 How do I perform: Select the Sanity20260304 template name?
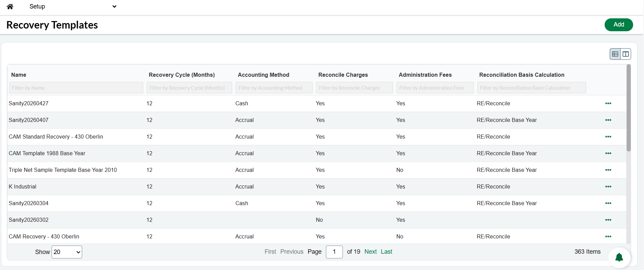point(29,203)
